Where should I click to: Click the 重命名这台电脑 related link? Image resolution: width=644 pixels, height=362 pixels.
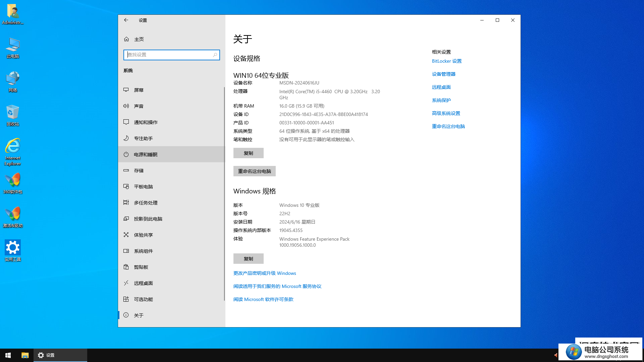448,126
